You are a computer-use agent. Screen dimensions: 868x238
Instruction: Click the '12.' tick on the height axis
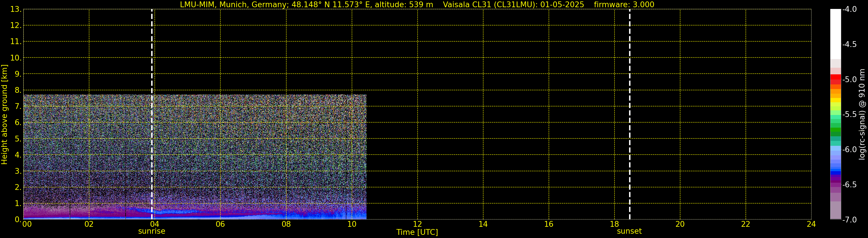[x=16, y=26]
